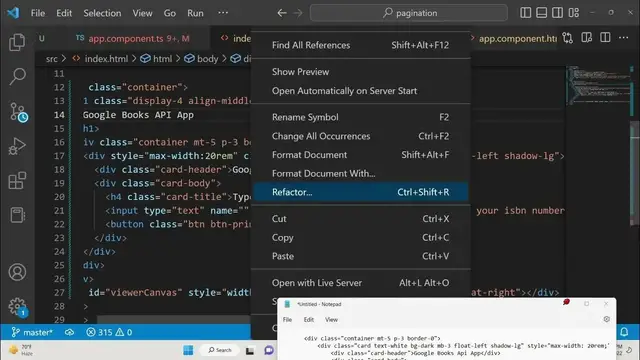Toggle secondary side bar layout icon
Viewport: 640px width, 360px height.
pos(557,13)
